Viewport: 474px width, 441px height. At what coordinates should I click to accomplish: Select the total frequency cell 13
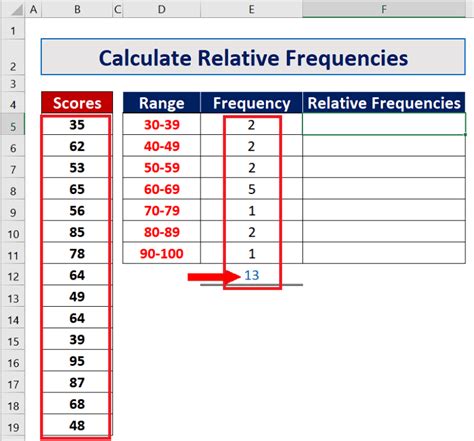pyautogui.click(x=251, y=275)
